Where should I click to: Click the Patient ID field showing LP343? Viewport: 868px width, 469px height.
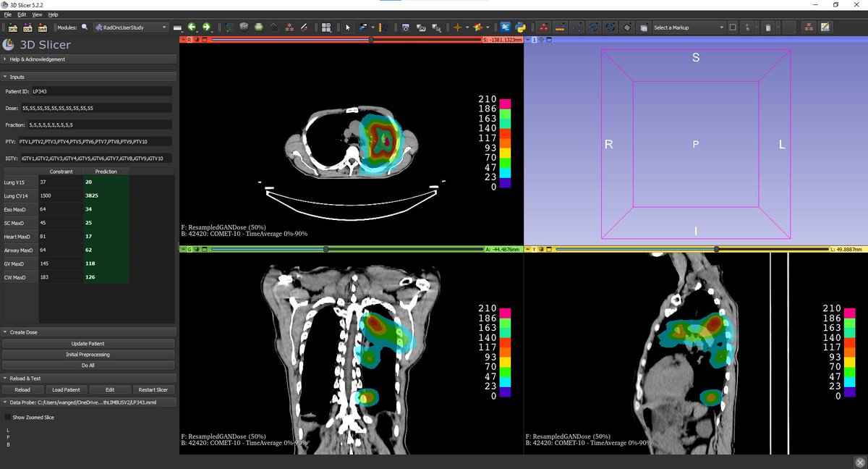coord(101,91)
